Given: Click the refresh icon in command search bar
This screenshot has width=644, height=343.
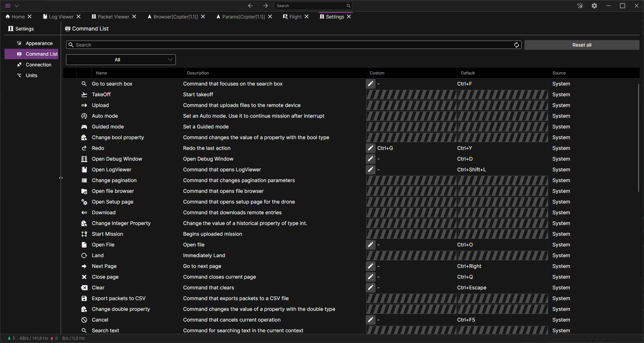Looking at the screenshot, I should click(x=517, y=45).
